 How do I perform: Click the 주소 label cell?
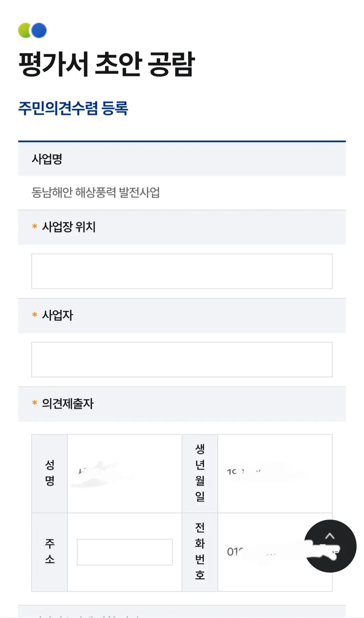50,552
